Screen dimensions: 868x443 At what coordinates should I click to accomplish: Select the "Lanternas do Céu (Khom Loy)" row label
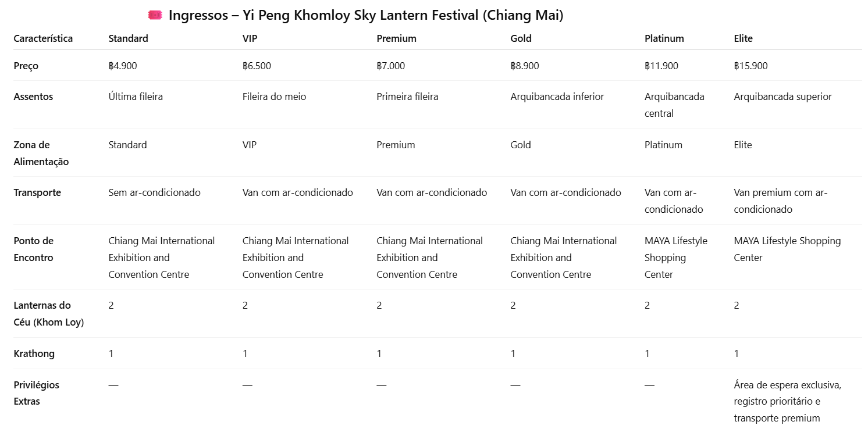click(48, 313)
